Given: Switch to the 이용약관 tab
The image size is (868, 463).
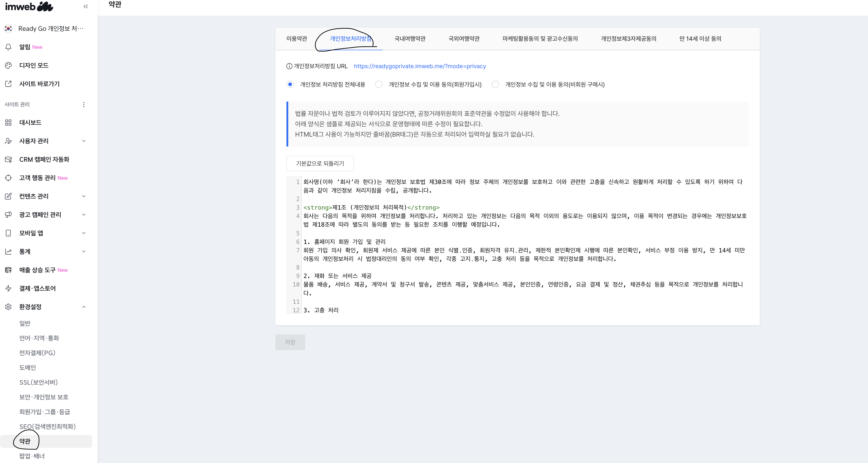Looking at the screenshot, I should pyautogui.click(x=297, y=39).
